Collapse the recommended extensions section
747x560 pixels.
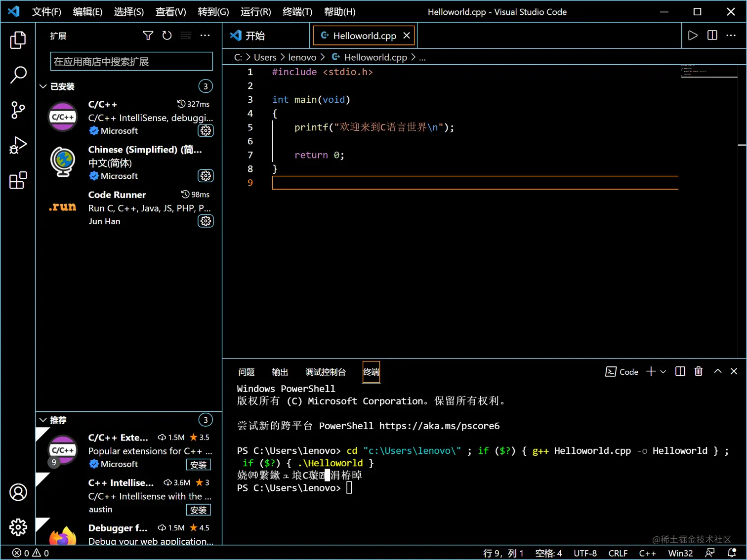coord(43,420)
